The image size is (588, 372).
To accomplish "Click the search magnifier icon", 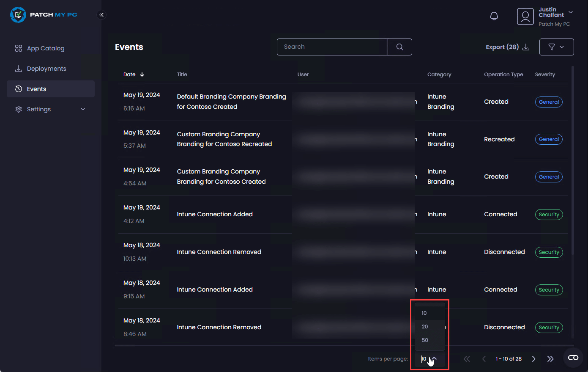I will click(x=399, y=47).
